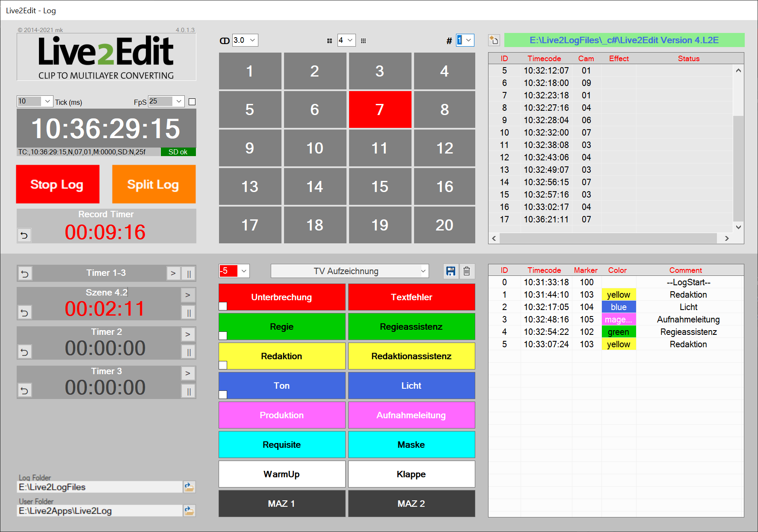Screen dimensions: 758x532
Task: Click the cam log vertical scrollbar up arrow
Action: click(738, 71)
